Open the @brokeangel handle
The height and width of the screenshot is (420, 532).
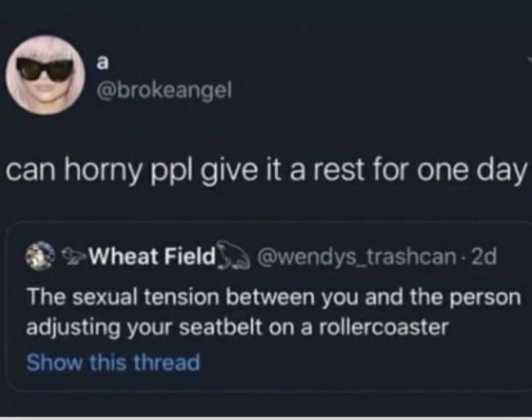165,90
